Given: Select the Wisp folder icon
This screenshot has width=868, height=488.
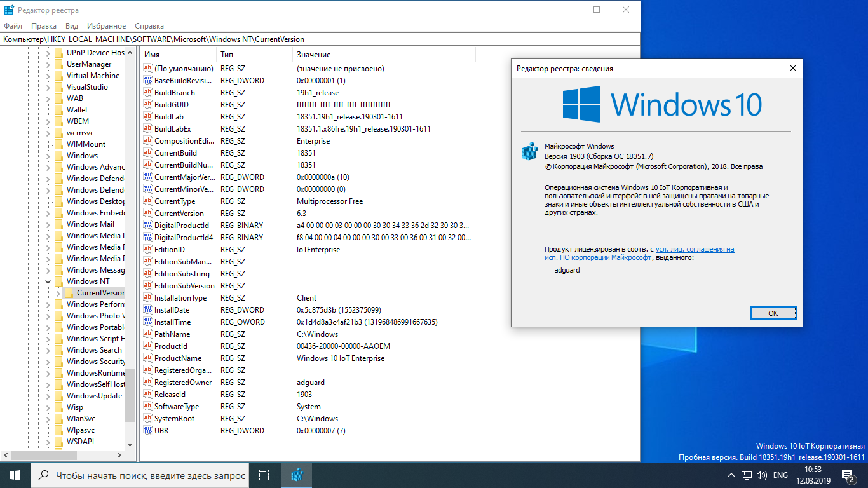Looking at the screenshot, I should 59,407.
